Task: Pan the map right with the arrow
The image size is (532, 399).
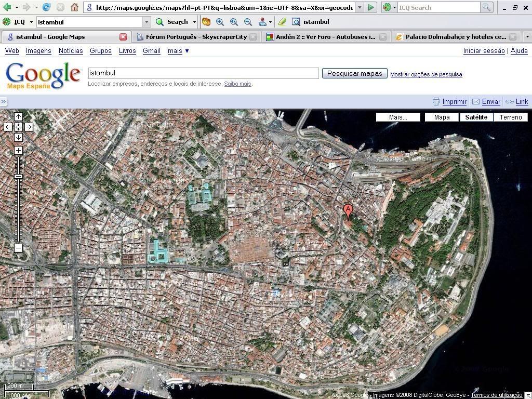Action: point(29,127)
